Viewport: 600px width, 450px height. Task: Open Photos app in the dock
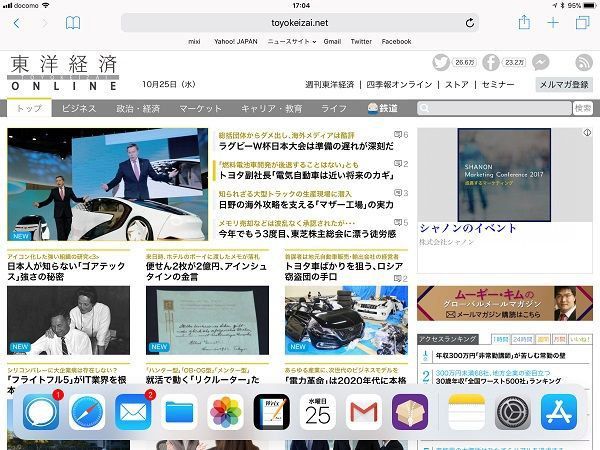click(225, 412)
